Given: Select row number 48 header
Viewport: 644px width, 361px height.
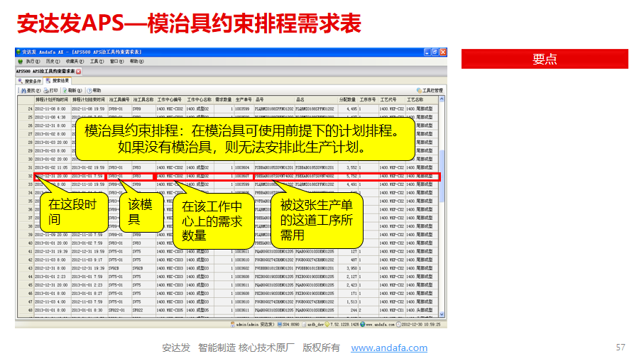Looking at the screenshot, I should [26, 310].
